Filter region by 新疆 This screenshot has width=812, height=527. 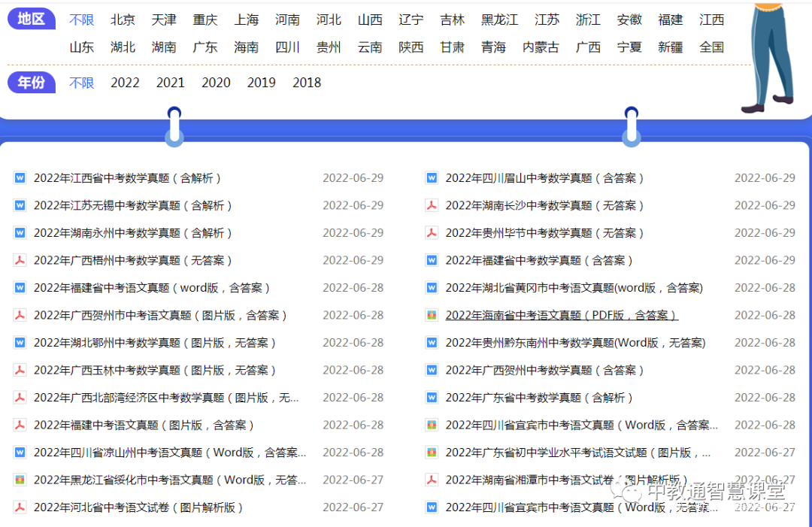point(671,47)
